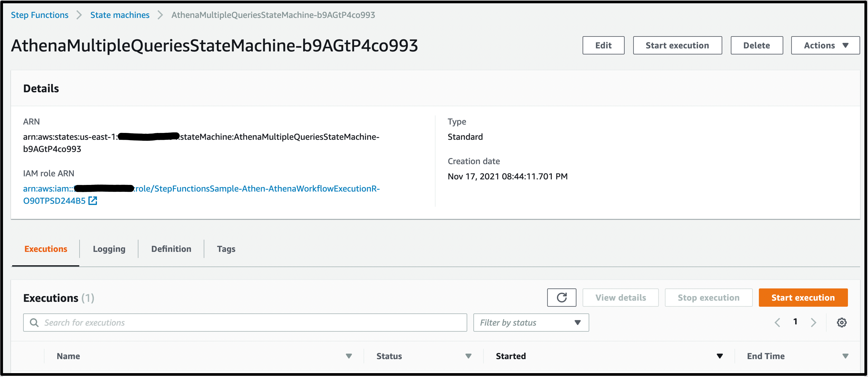
Task: Go to next page arrow in executions
Action: point(813,322)
